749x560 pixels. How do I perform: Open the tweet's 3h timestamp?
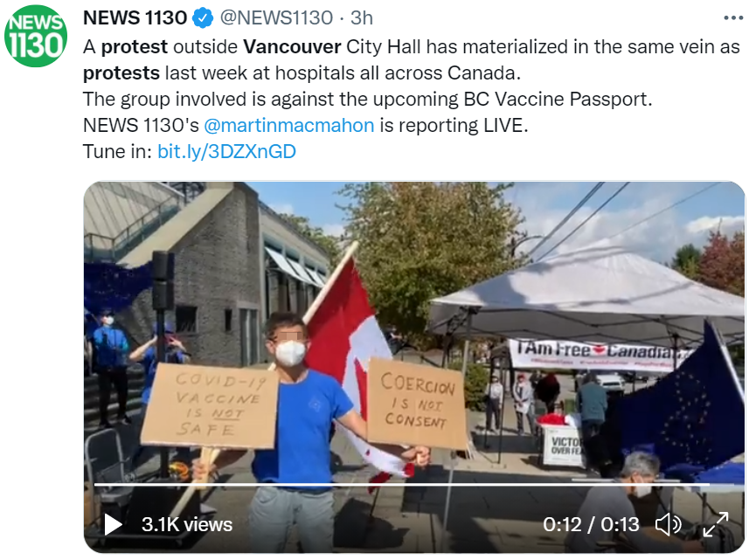362,18
